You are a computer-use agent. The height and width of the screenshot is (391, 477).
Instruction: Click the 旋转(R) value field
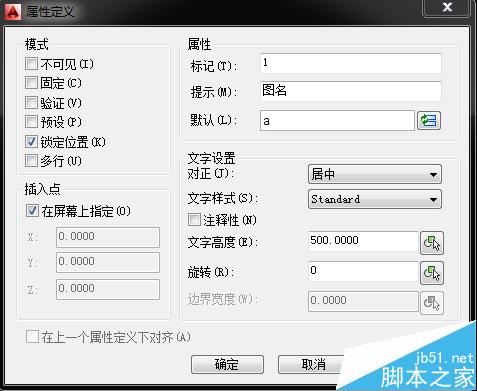pos(363,271)
